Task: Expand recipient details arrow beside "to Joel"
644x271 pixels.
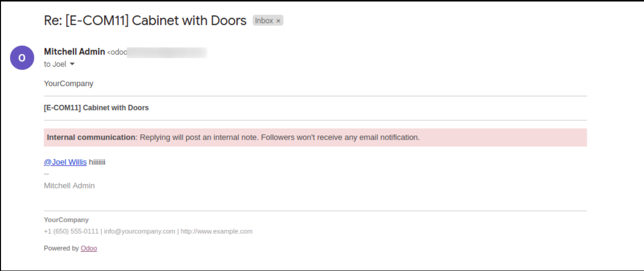Action: pyautogui.click(x=72, y=64)
